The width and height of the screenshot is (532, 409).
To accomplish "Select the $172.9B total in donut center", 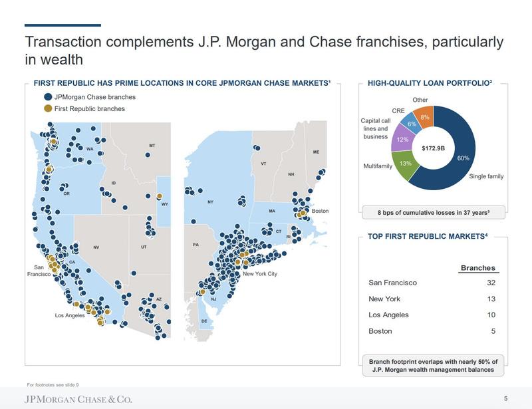I will pyautogui.click(x=434, y=148).
